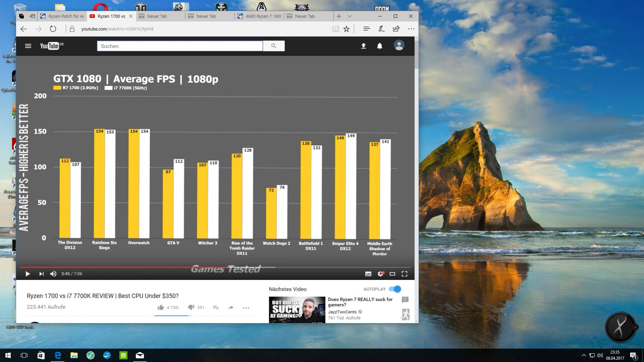The height and width of the screenshot is (362, 644).
Task: Toggle video subtitles captions
Action: click(x=368, y=274)
